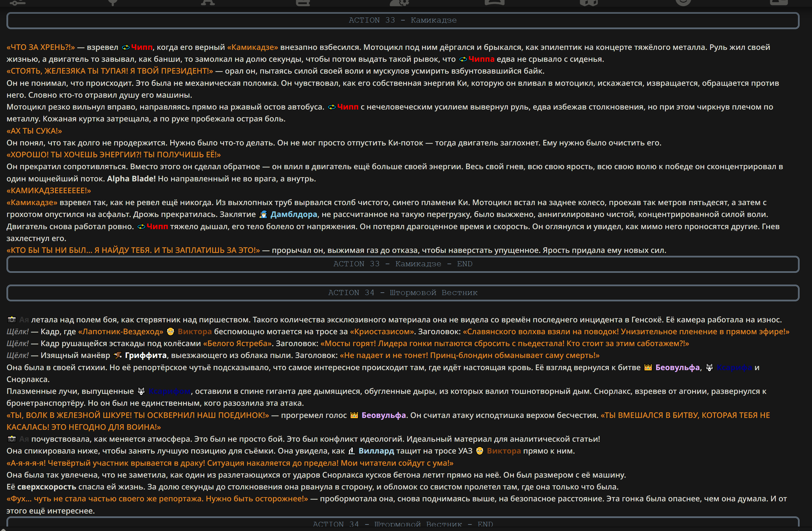The image size is (812, 531).
Task: Click the headline «Мосты горят! Лидера гонки…»
Action: click(x=505, y=344)
